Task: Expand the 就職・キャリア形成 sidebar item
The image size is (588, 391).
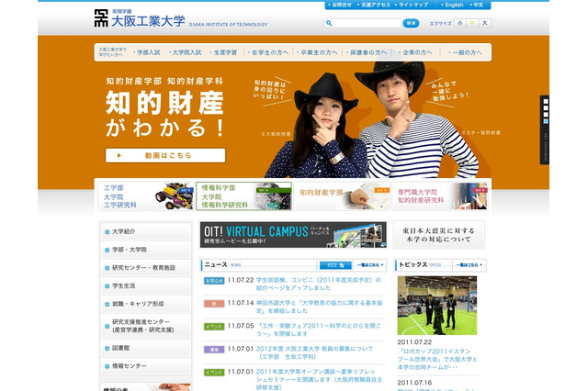Action: click(146, 304)
